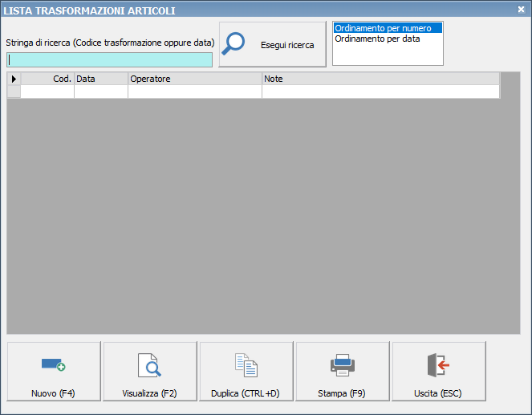Click the Data column header
The height and width of the screenshot is (415, 532).
pos(101,79)
